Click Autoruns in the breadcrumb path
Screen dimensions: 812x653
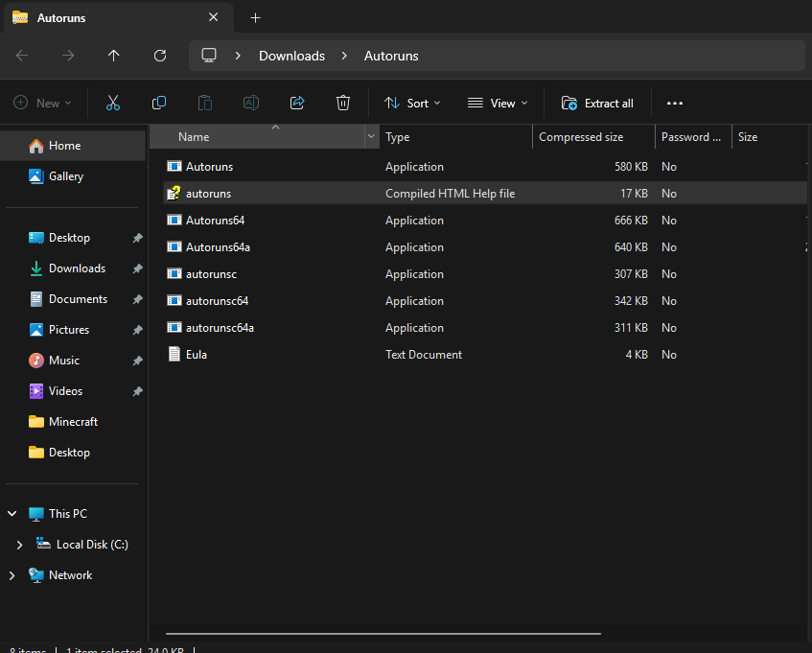(391, 56)
